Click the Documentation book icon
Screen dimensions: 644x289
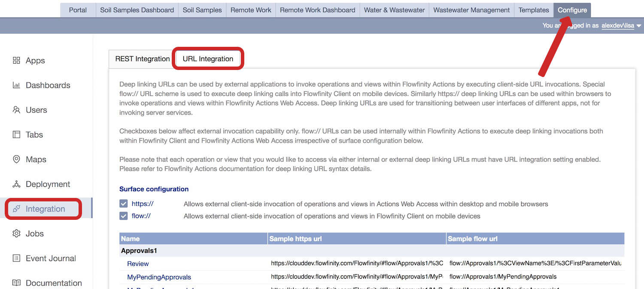click(x=16, y=283)
